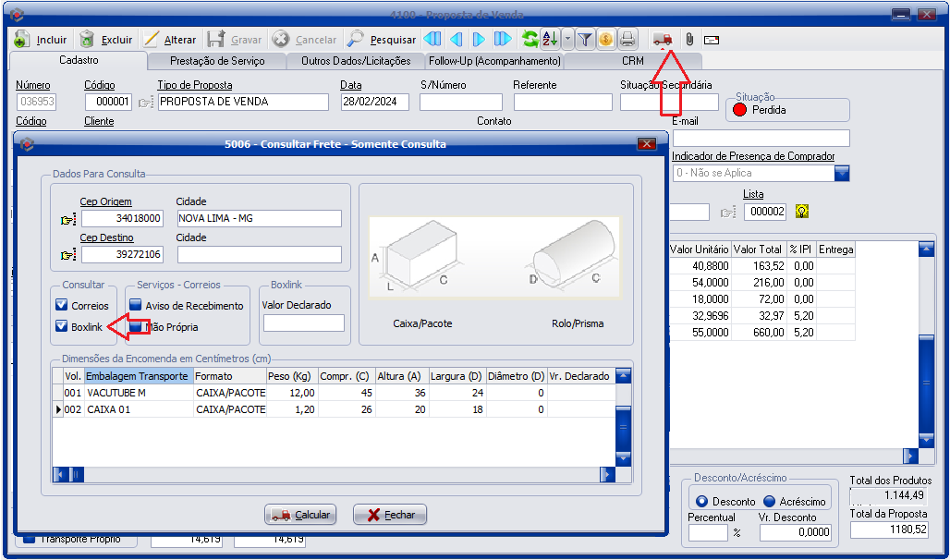The image size is (950, 560).
Task: Click the Fechar button
Action: point(390,515)
